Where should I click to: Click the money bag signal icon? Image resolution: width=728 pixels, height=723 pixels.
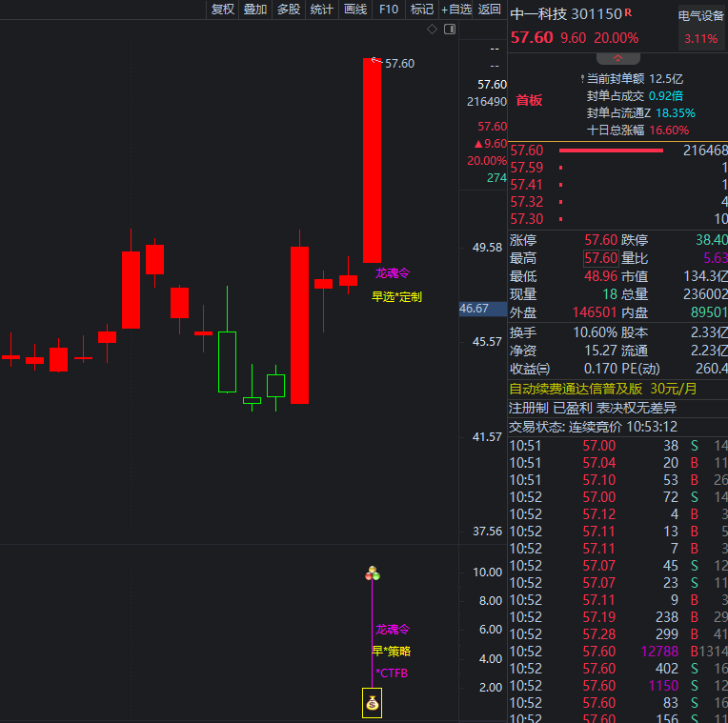click(x=372, y=704)
